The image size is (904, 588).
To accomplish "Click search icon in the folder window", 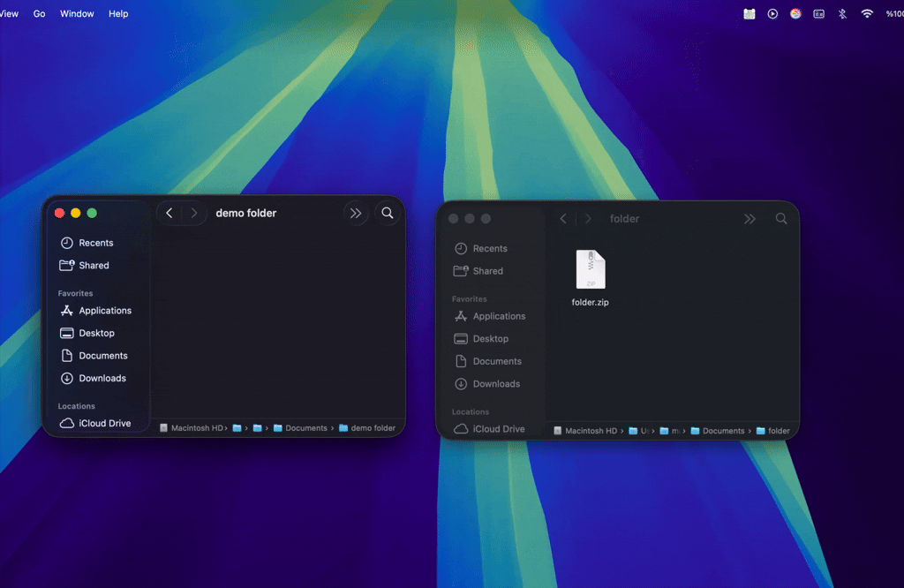I will (x=781, y=218).
